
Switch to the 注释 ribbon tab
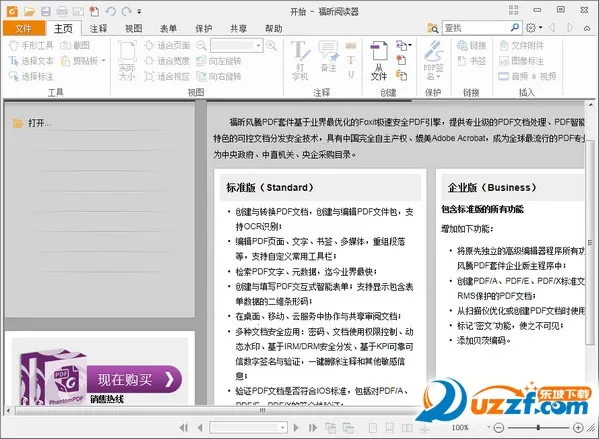point(98,29)
